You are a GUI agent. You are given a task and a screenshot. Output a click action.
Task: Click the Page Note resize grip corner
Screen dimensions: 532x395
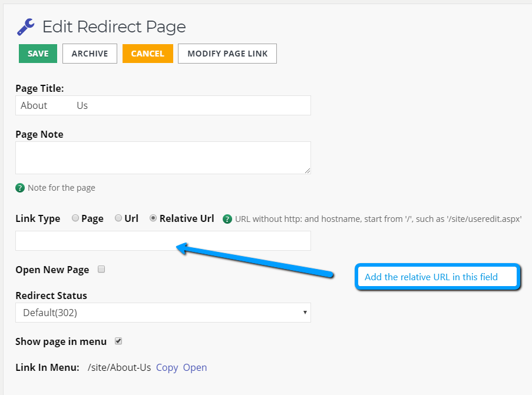[x=308, y=171]
